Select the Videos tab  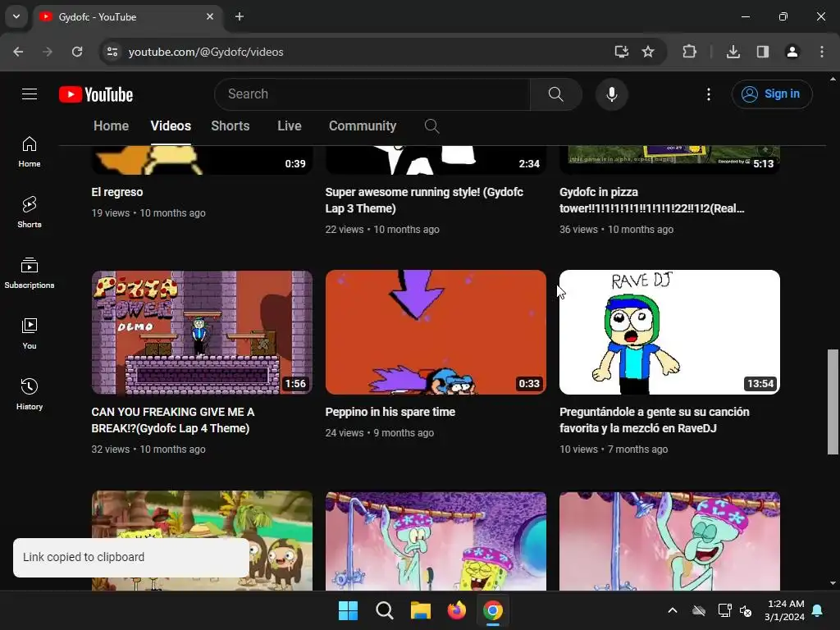click(x=171, y=126)
